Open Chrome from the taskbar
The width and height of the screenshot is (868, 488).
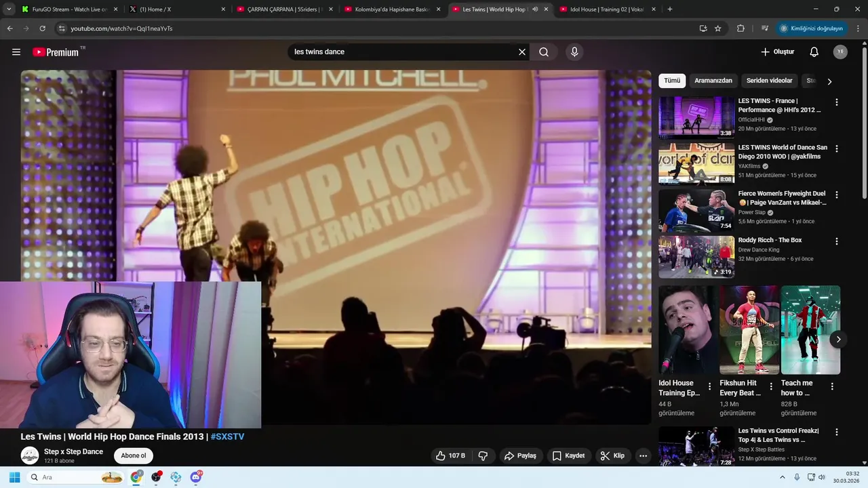(136, 477)
